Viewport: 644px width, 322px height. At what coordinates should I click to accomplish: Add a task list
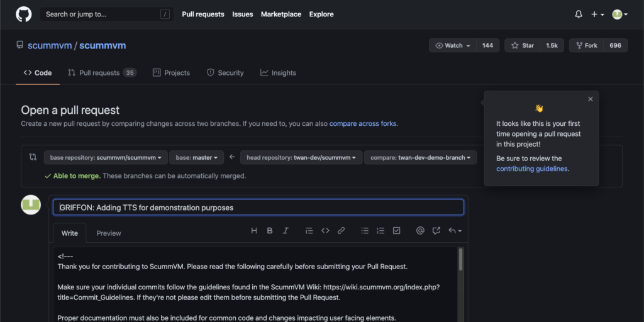[x=396, y=231]
